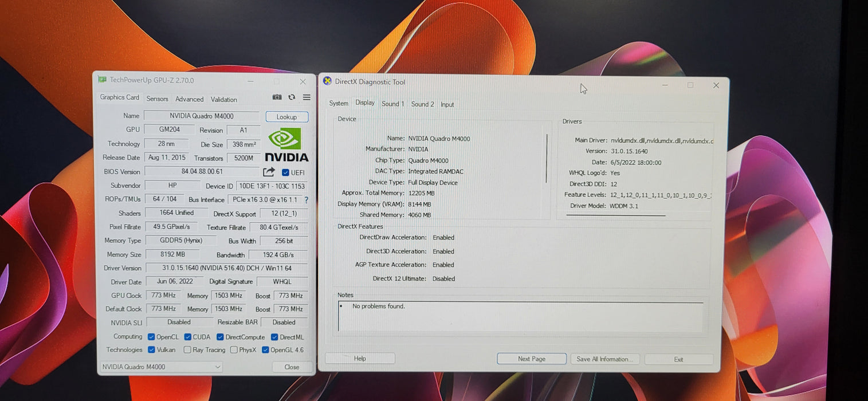Click the Shaders value 1664 Unified
Screen dimensions: 868x401
tap(176, 213)
